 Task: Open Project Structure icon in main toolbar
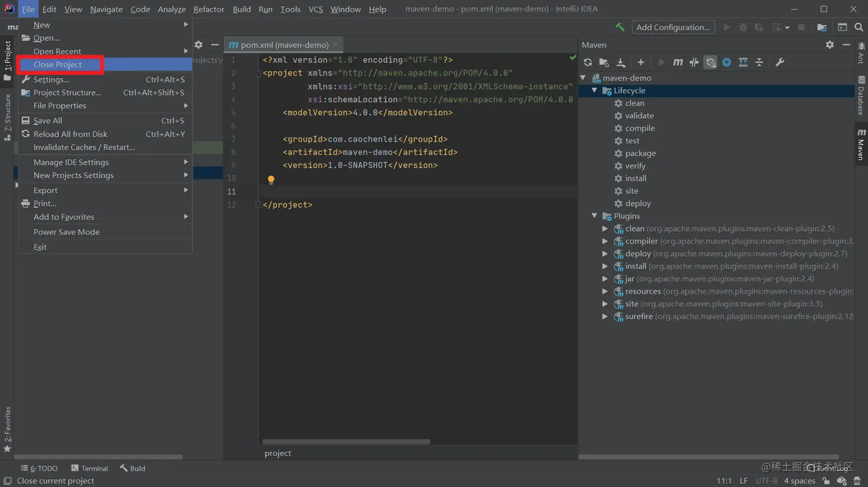822,27
